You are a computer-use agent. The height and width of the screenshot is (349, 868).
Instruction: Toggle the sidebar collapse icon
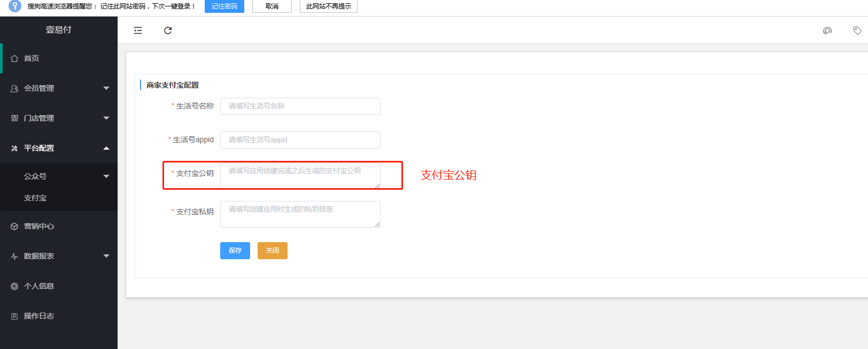click(138, 30)
